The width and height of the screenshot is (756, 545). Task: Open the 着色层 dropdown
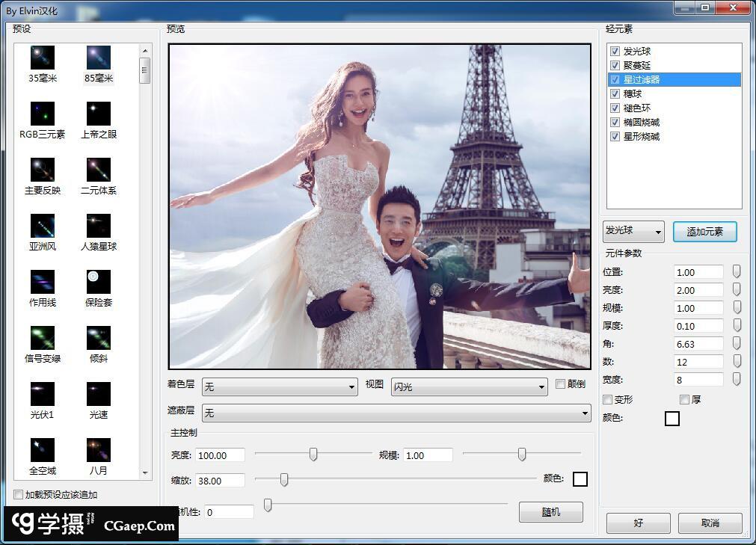(x=280, y=387)
